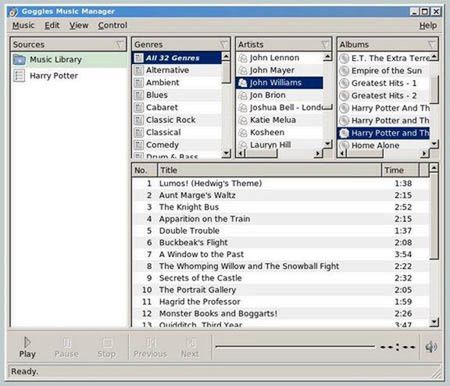Viewport: 450px width, 386px height.
Task: Click the Comedy genre icon
Action: [x=139, y=145]
